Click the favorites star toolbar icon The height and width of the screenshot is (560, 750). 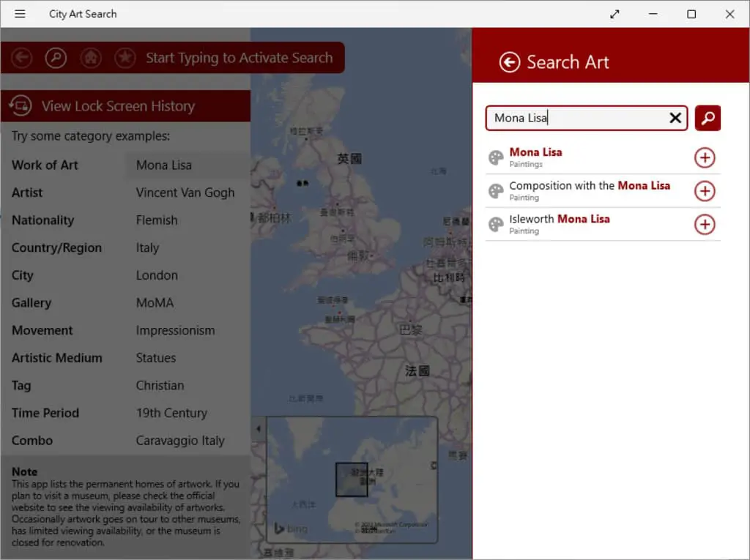(125, 58)
